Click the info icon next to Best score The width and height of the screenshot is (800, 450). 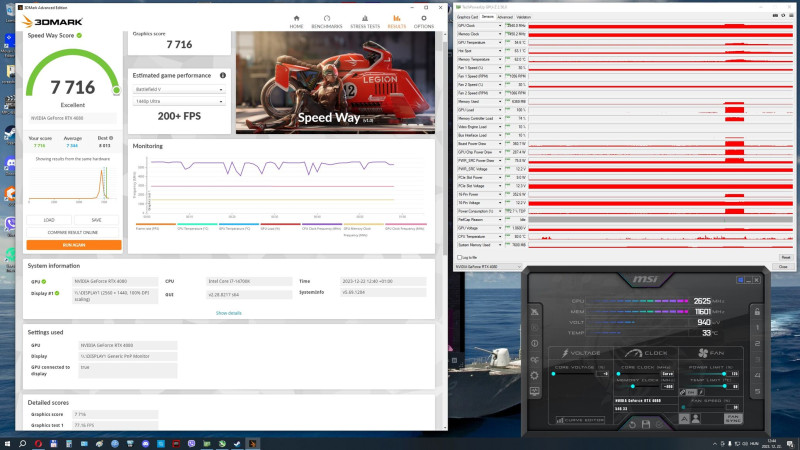pos(111,138)
